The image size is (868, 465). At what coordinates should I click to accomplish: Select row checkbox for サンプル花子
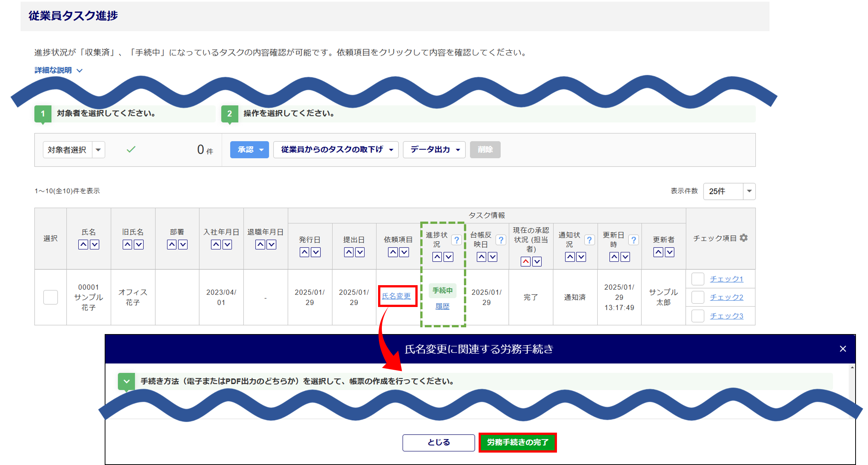pos(50,297)
